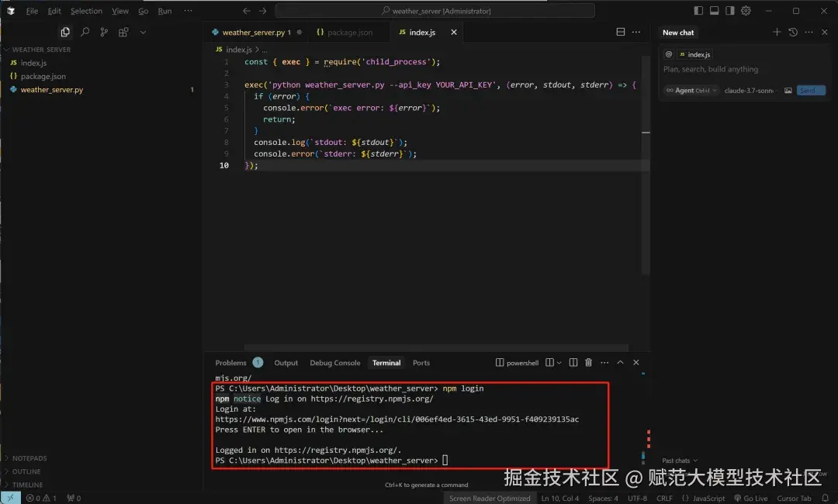Open the Agent mode dropdown in chat

(x=689, y=90)
